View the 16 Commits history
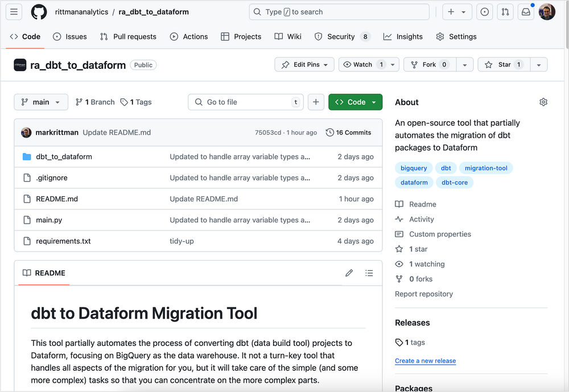 click(348, 133)
